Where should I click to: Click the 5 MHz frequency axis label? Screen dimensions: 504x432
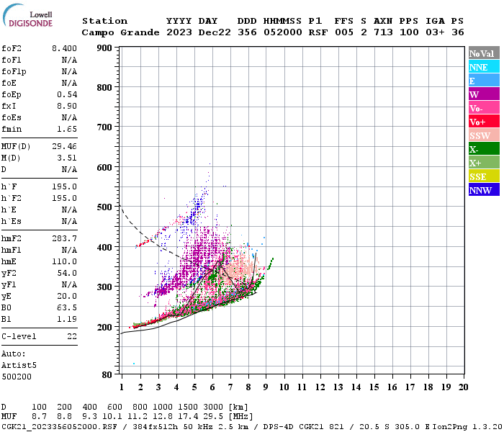pos(194,387)
